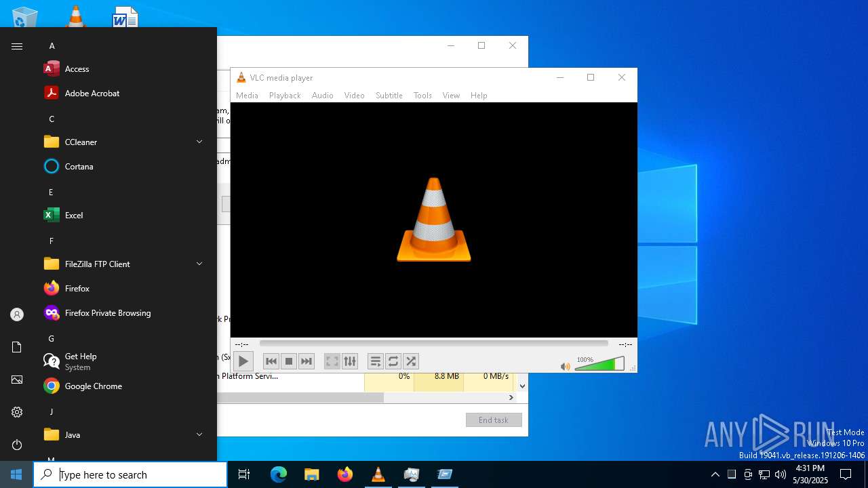Launch Adobe Acrobat from Start menu
This screenshot has height=488, width=868.
pos(125,94)
